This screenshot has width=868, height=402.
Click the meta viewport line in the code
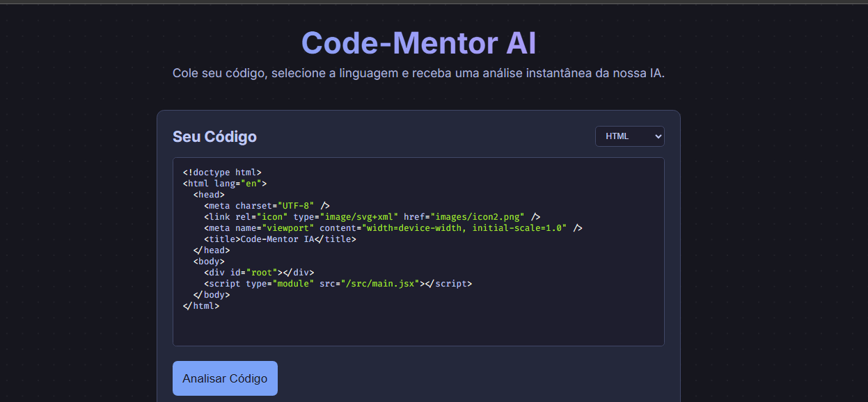click(393, 228)
